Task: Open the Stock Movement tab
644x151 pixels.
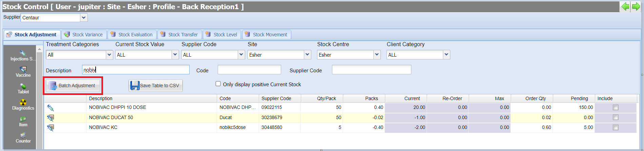Action: click(266, 35)
